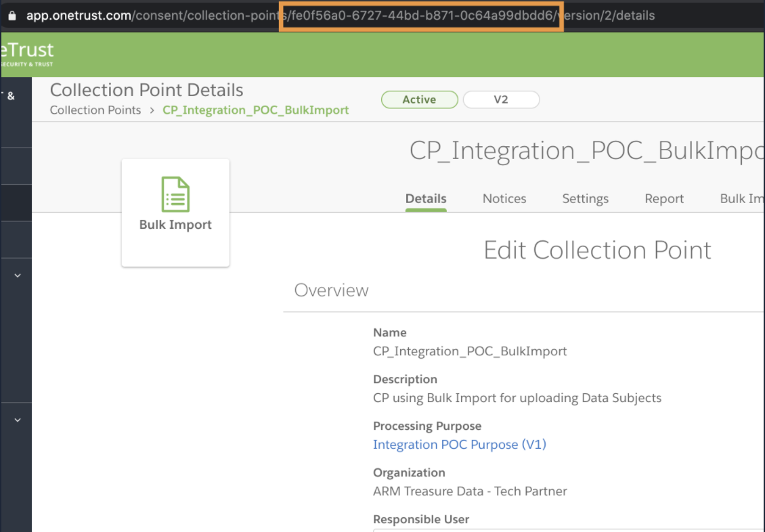Open the partially visible Bulk Import tab

coord(742,198)
